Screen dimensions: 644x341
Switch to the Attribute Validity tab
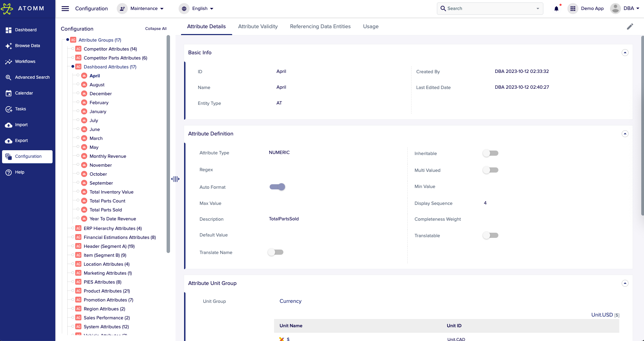tap(258, 26)
